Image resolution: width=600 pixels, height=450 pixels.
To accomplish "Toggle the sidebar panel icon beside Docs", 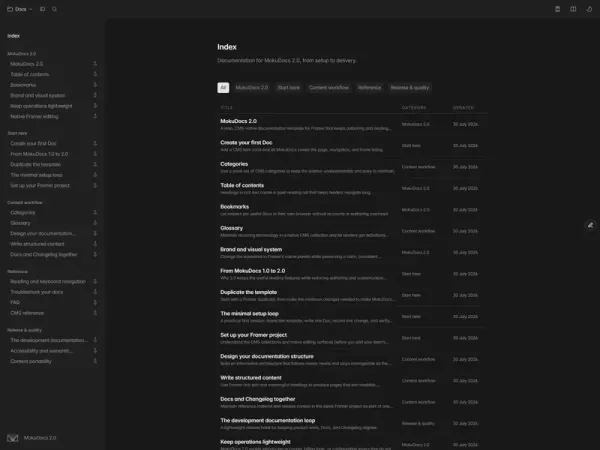I will (x=42, y=9).
